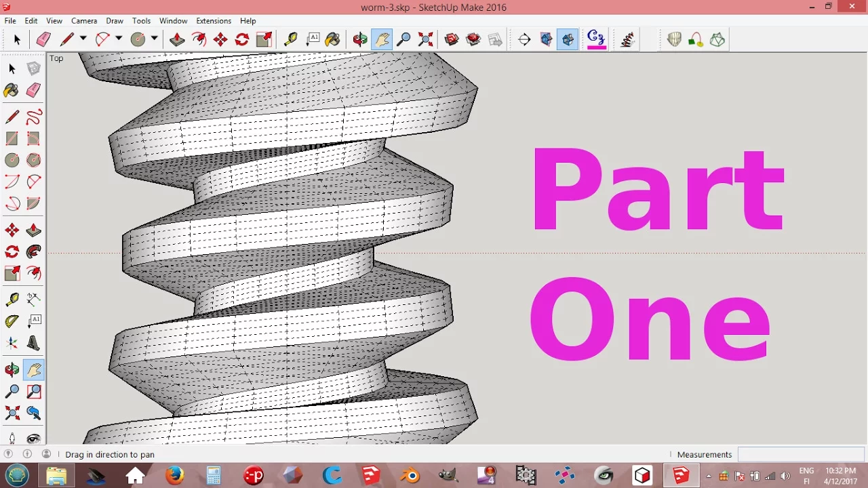
Task: Open the Draw menu
Action: click(115, 21)
